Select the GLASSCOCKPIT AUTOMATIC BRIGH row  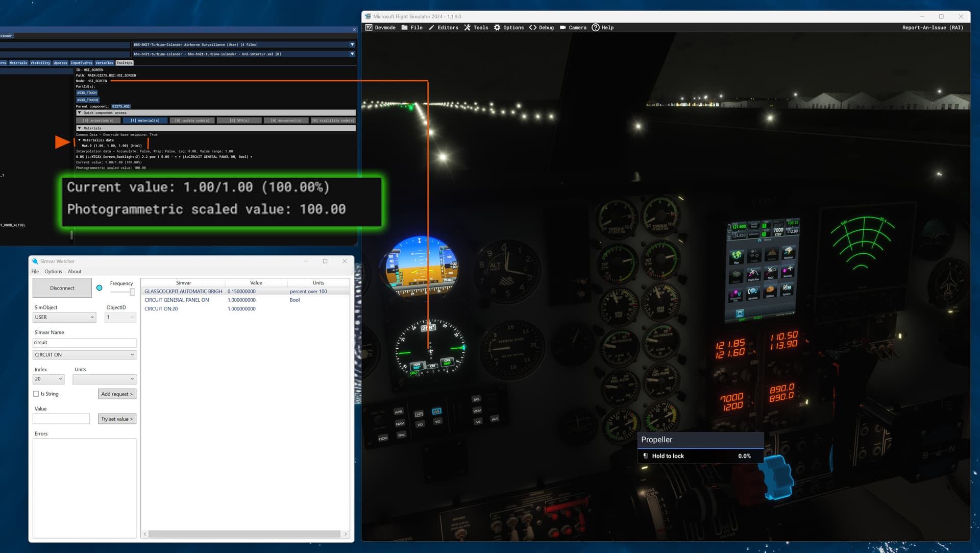pos(245,292)
